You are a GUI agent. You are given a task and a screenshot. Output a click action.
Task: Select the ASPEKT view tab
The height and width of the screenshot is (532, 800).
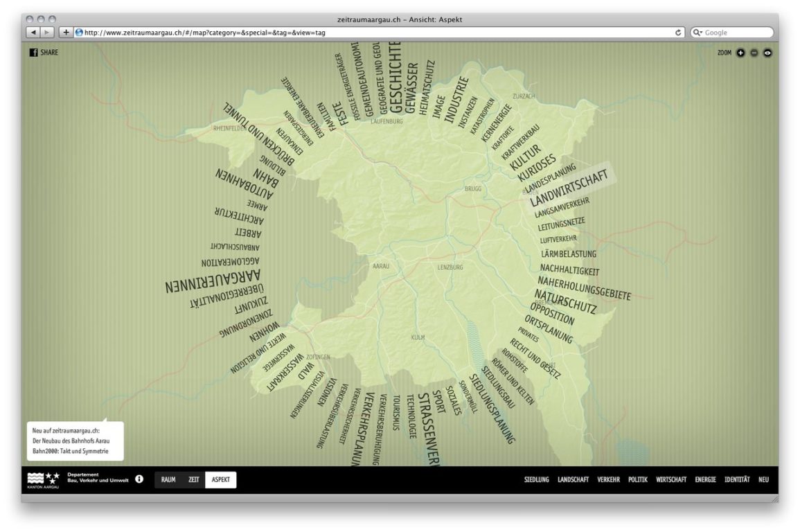pos(221,479)
